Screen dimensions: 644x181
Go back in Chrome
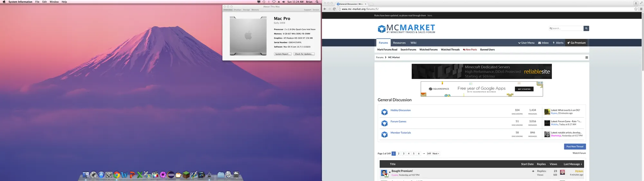tap(325, 9)
